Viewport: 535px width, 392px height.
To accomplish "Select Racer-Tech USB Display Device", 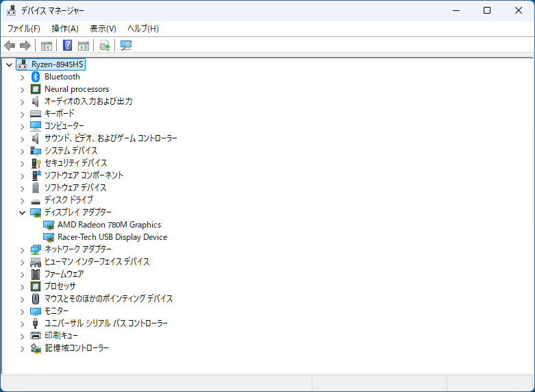I will (112, 237).
